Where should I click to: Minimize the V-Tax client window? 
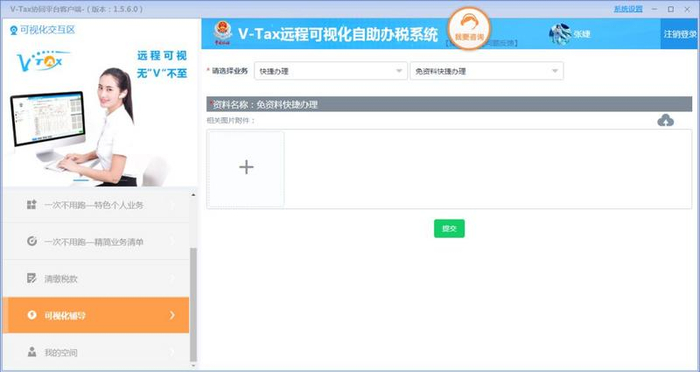[655, 9]
